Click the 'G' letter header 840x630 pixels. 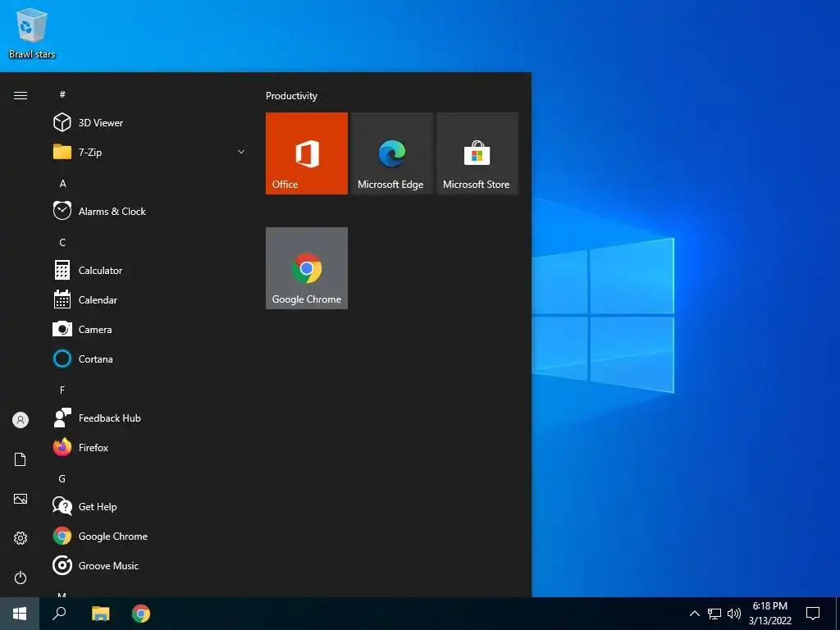point(62,479)
